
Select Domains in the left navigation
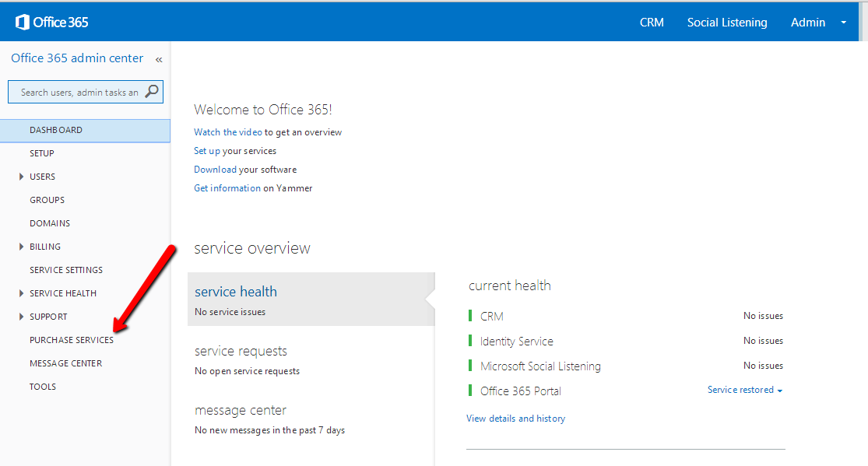[x=50, y=223]
